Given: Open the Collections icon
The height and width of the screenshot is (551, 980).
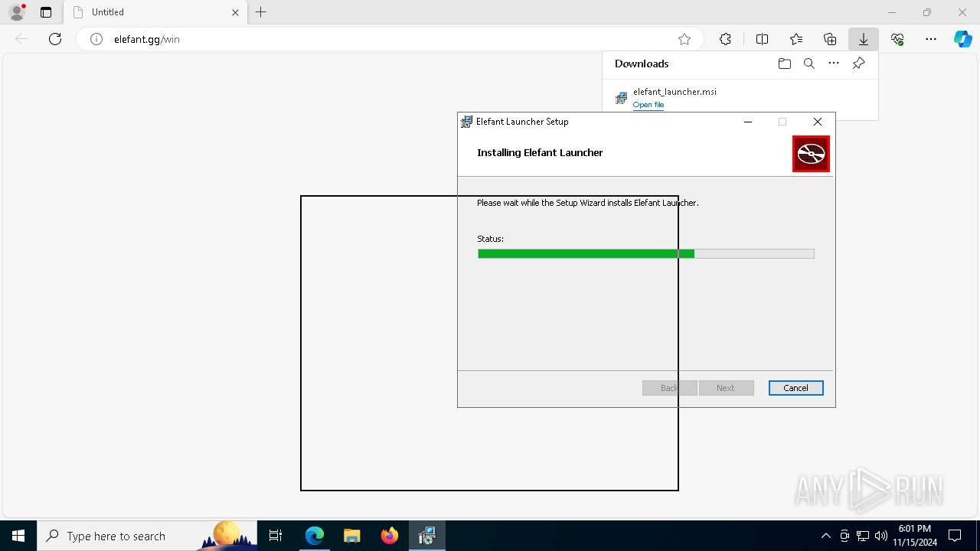Looking at the screenshot, I should point(830,39).
